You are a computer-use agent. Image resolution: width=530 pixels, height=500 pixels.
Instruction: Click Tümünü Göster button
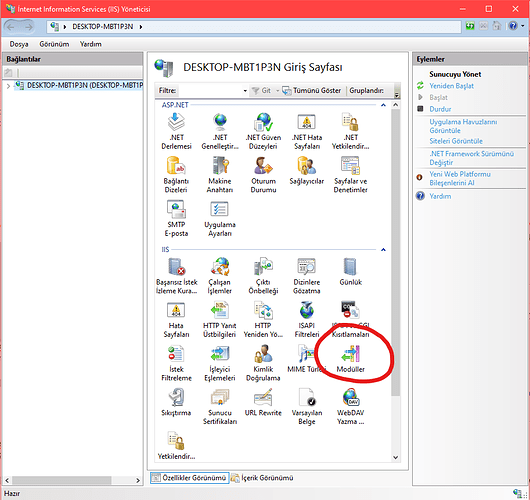[x=312, y=91]
